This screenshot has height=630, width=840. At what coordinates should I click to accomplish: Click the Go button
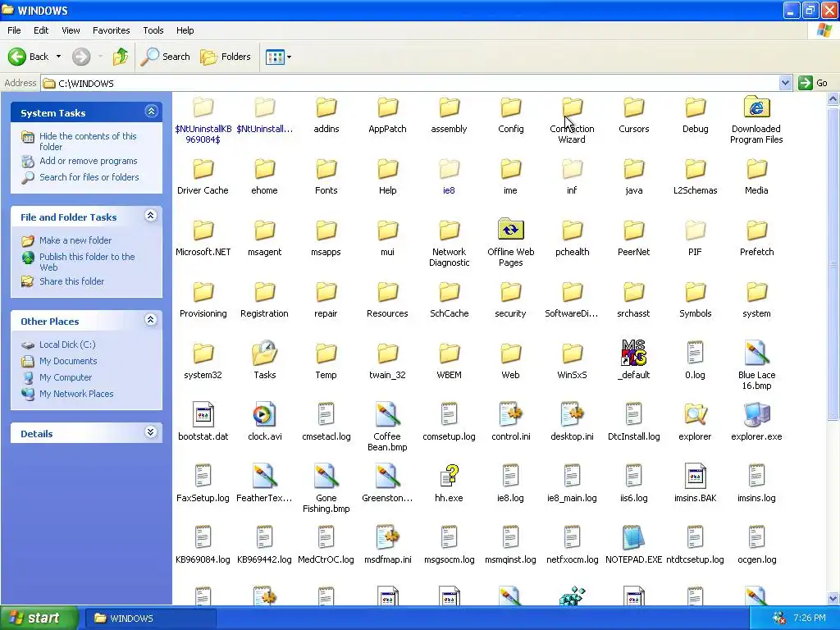tap(813, 83)
